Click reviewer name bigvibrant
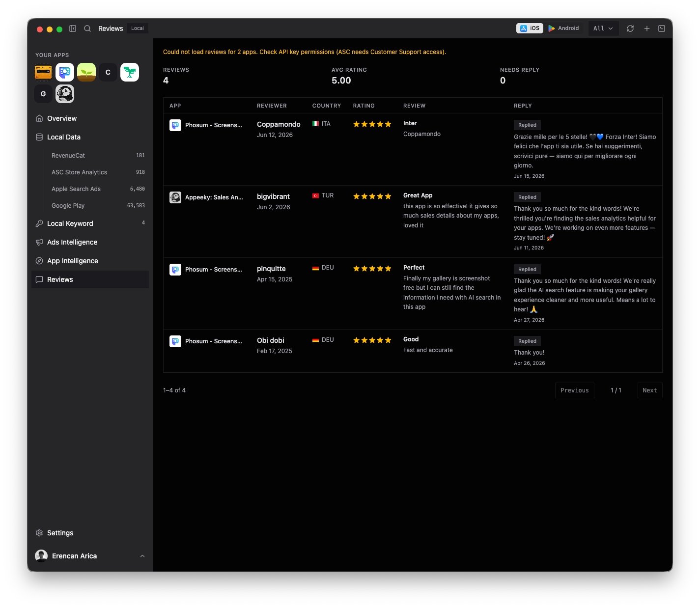Image resolution: width=700 pixels, height=608 pixels. click(x=273, y=196)
